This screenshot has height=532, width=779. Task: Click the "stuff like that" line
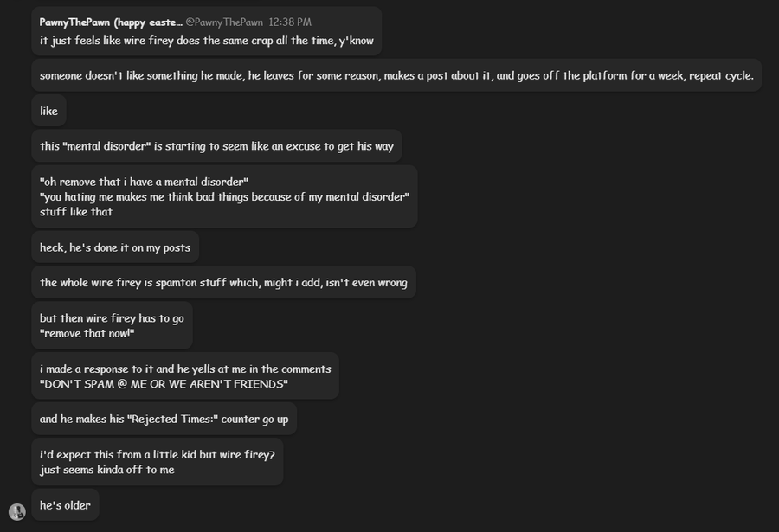[76, 212]
